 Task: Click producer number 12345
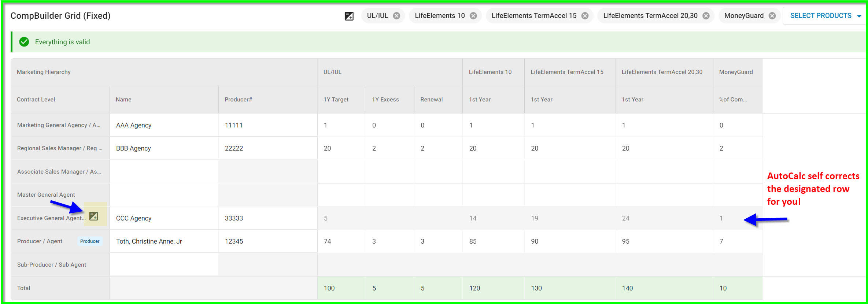tap(234, 241)
